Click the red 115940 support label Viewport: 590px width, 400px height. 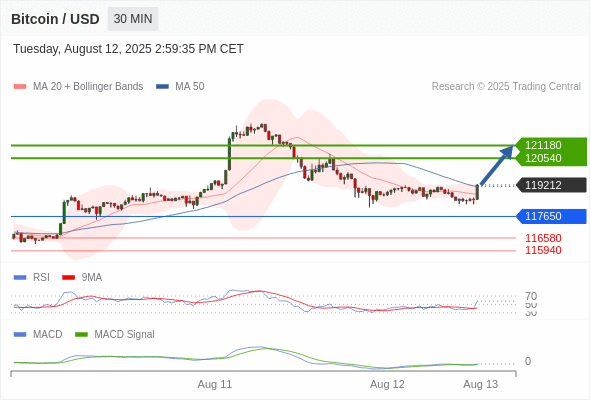point(543,250)
